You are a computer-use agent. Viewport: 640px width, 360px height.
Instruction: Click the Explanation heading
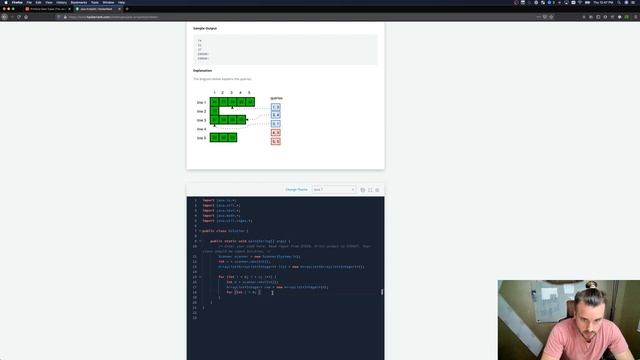click(x=202, y=71)
